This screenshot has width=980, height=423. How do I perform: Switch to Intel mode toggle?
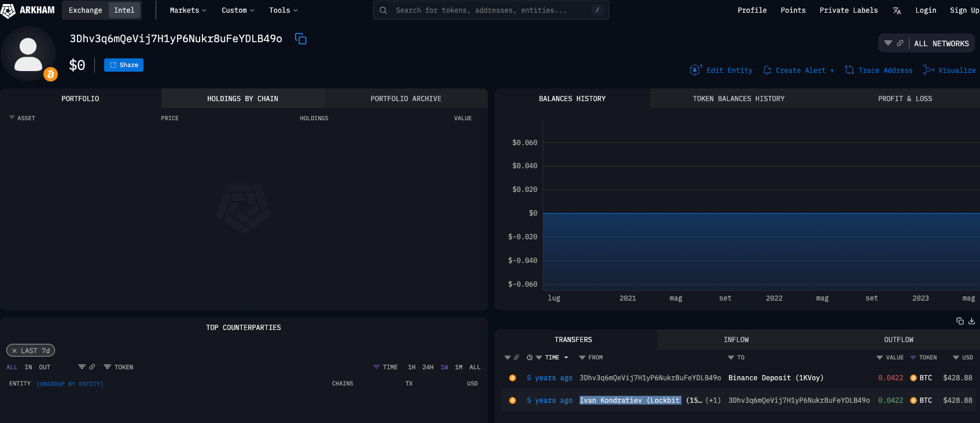(124, 10)
